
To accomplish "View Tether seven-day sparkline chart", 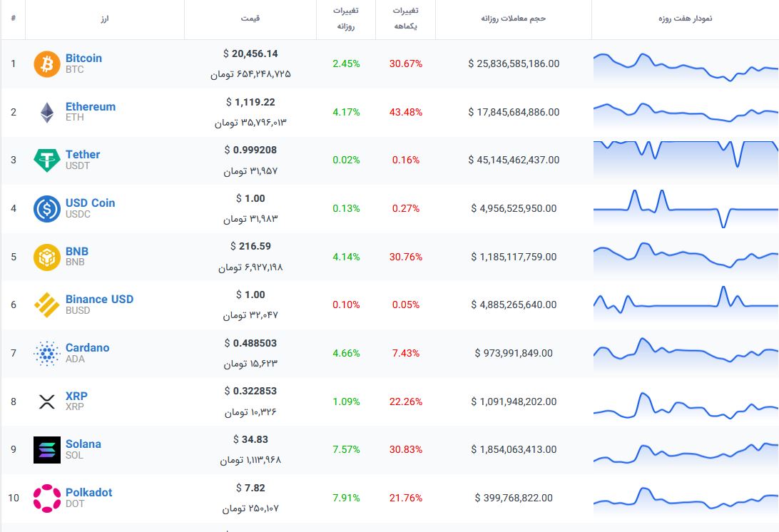I will [686, 160].
